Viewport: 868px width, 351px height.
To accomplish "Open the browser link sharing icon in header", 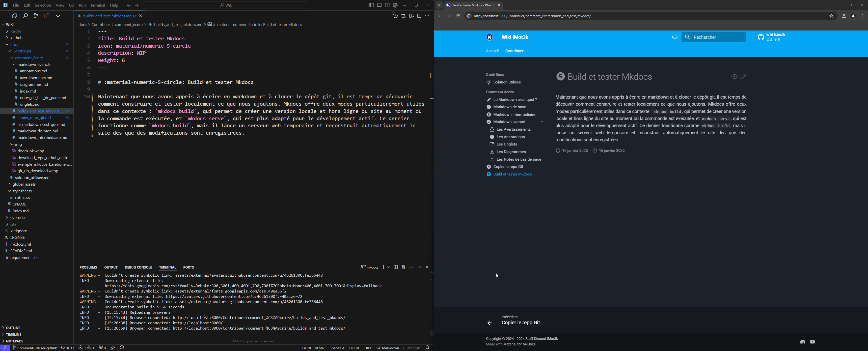I will (674, 37).
